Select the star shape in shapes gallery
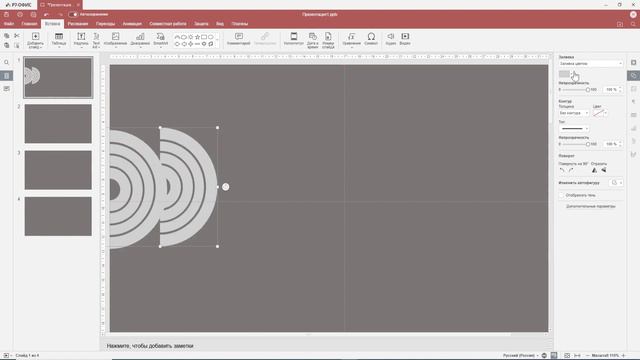 click(198, 37)
